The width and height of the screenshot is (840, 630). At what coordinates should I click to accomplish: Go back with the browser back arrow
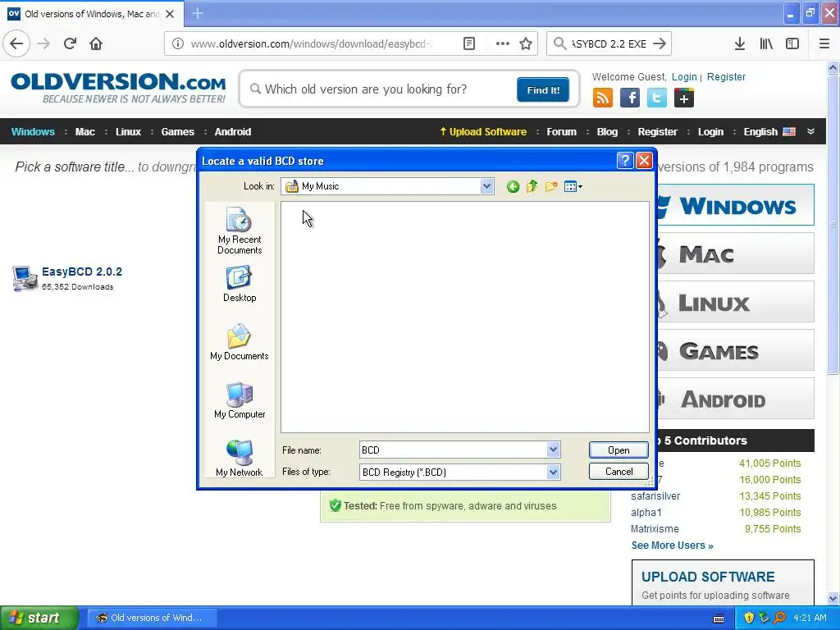coord(16,43)
